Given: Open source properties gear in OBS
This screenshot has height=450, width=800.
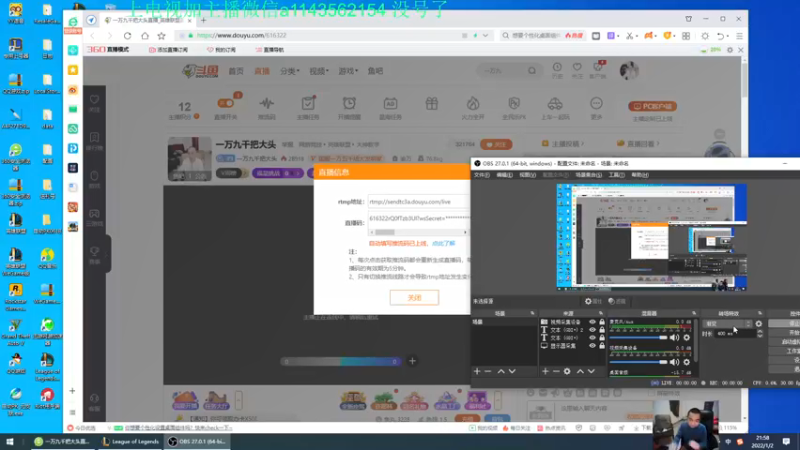Looking at the screenshot, I should (x=567, y=371).
